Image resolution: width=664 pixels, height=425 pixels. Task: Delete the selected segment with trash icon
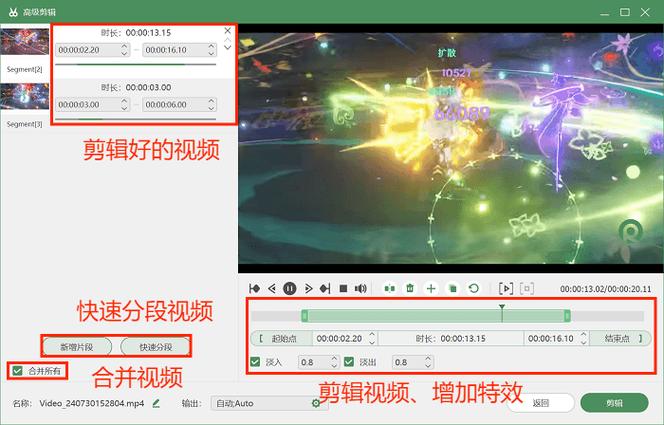pyautogui.click(x=410, y=288)
